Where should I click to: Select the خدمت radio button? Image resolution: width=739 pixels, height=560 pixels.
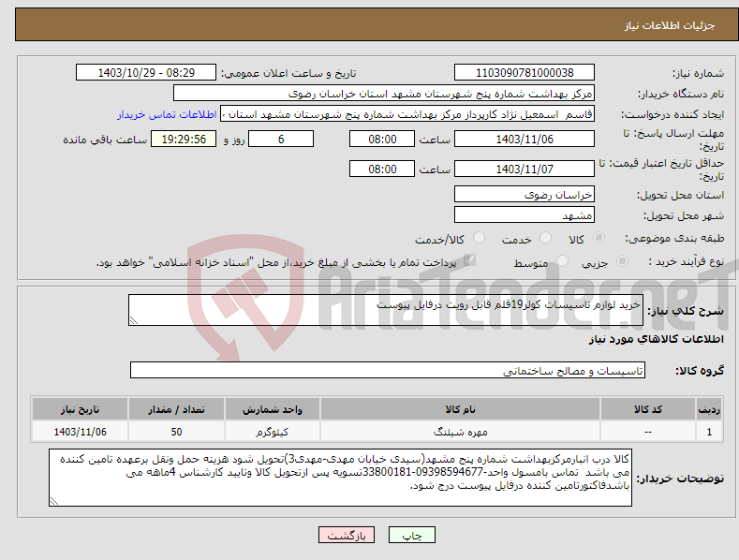tap(545, 238)
